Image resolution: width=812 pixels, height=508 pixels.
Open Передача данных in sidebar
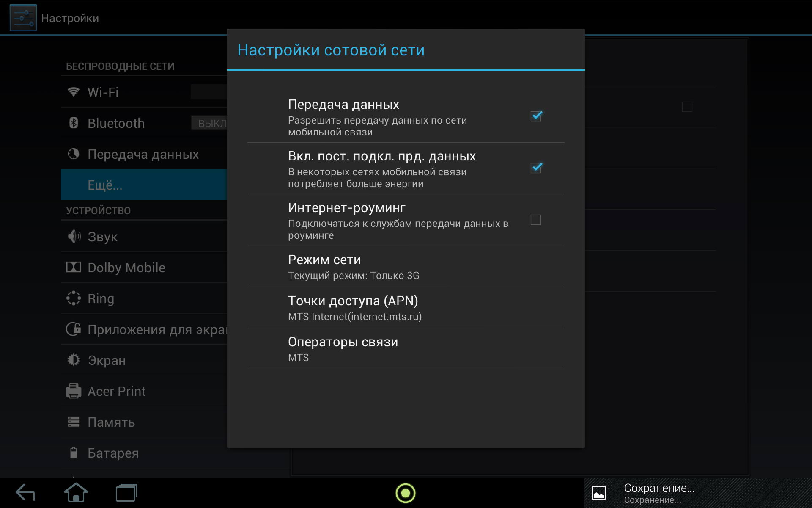[x=144, y=154]
